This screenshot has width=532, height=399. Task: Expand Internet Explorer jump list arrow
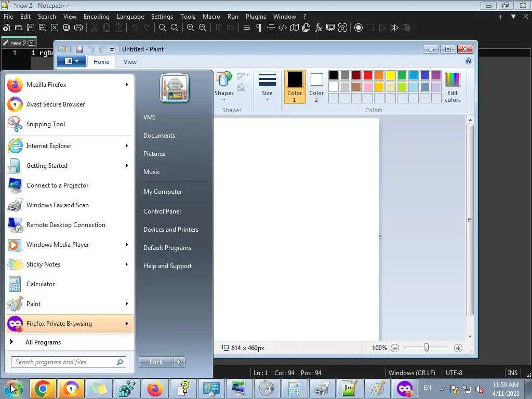pos(127,146)
